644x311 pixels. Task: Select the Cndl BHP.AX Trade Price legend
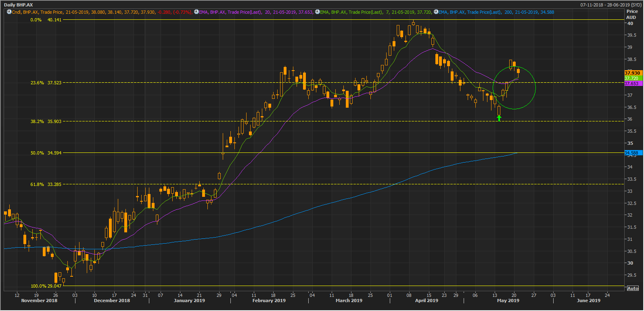pyautogui.click(x=102, y=12)
